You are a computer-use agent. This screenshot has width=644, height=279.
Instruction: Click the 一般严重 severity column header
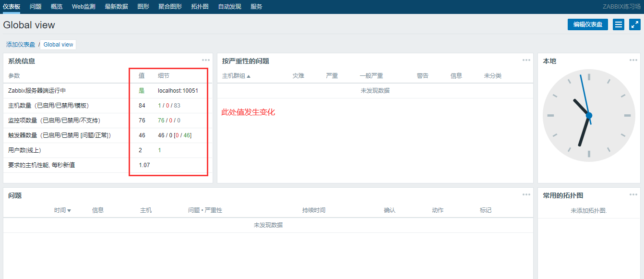[371, 76]
